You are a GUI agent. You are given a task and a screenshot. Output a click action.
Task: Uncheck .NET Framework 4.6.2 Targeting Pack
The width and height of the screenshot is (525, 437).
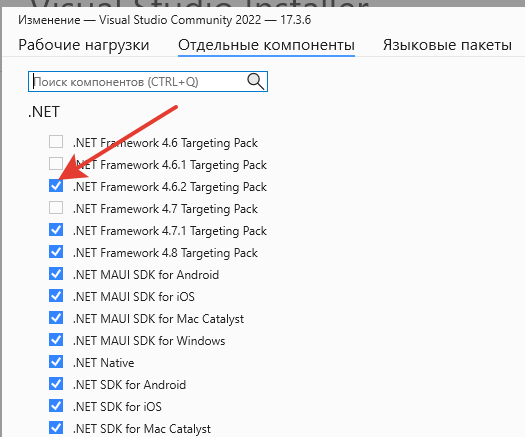(56, 186)
